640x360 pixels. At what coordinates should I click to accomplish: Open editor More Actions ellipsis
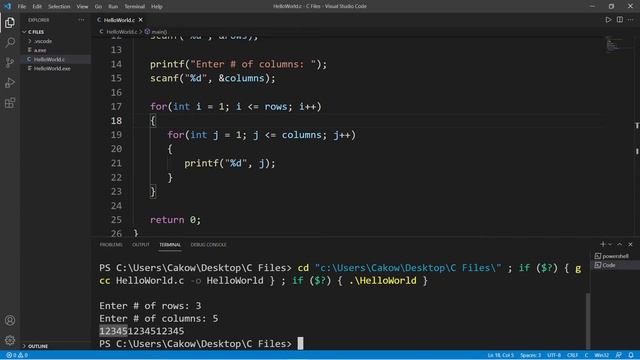(631, 20)
